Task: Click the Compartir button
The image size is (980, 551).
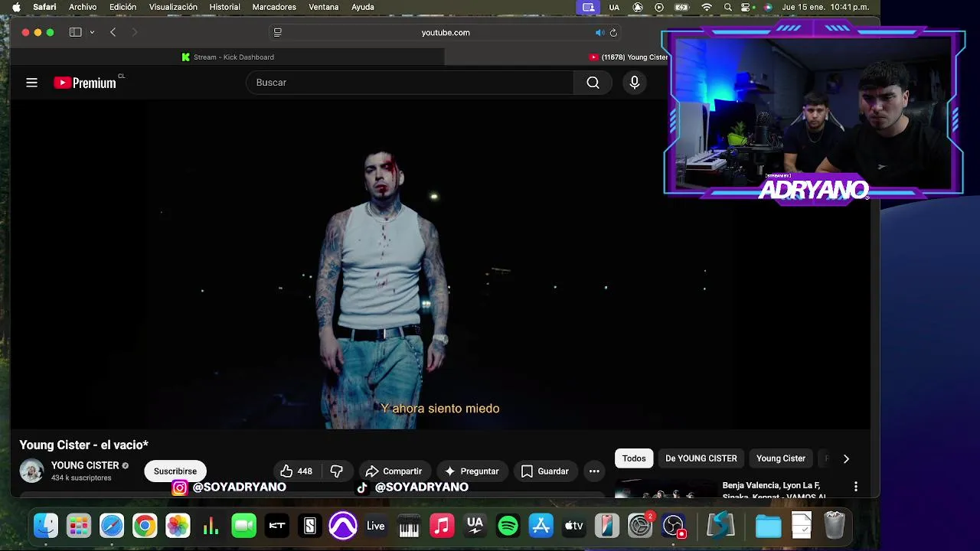Action: coord(394,471)
